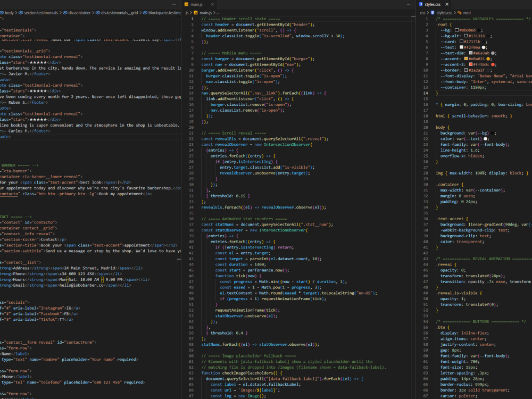The image size is (532, 399).
Task: Close the main.js editor tab
Action: [212, 4]
